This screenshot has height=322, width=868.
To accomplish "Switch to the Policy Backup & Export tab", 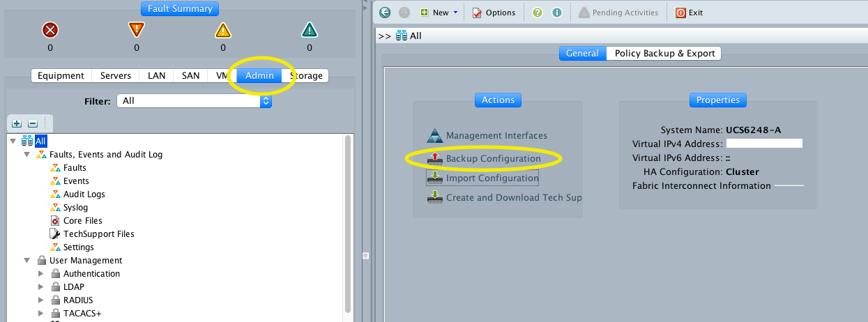I will [664, 54].
